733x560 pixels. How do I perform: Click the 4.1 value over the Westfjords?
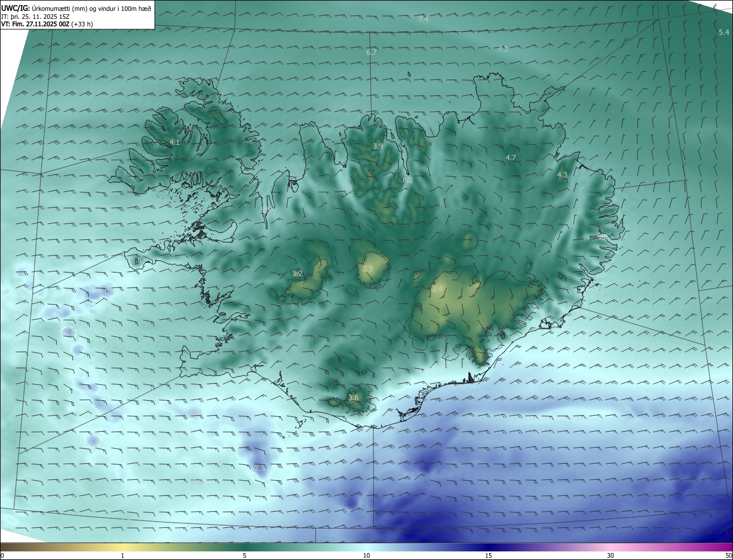coord(175,143)
